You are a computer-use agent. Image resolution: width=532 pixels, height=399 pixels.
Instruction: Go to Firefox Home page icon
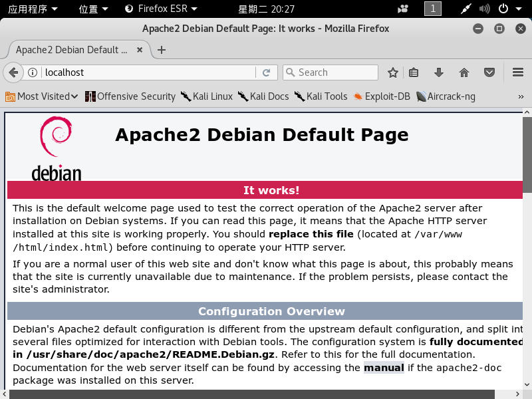click(464, 72)
